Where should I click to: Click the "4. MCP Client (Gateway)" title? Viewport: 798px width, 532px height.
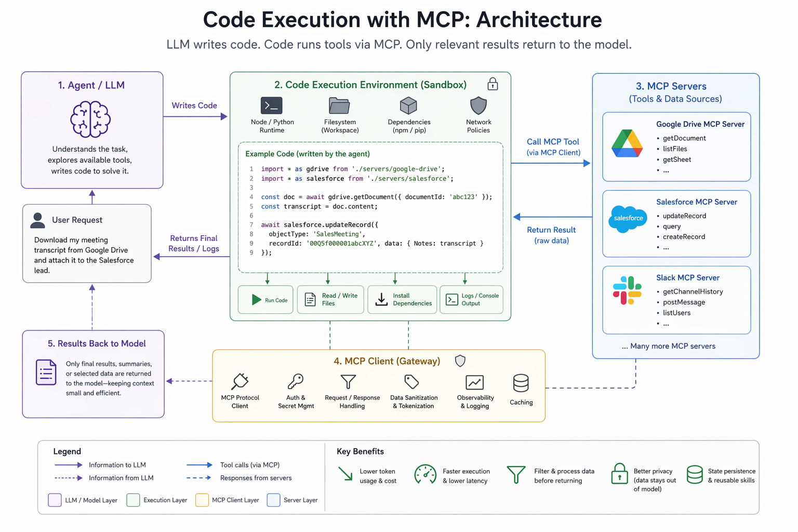(387, 361)
